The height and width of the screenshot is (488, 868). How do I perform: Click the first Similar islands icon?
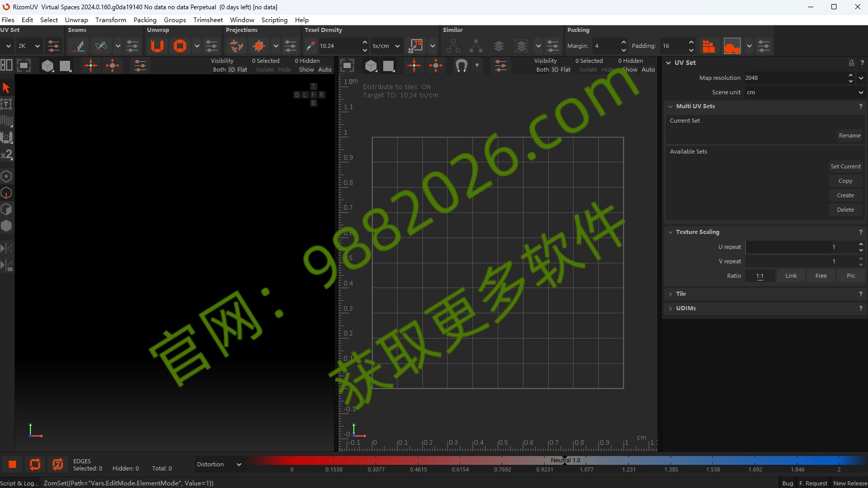[x=453, y=46]
